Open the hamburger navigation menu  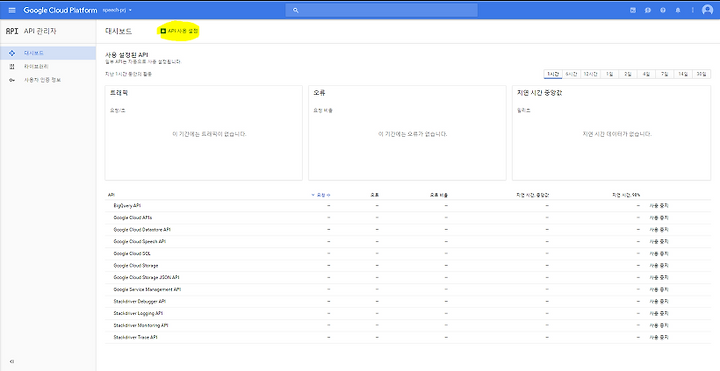point(12,10)
